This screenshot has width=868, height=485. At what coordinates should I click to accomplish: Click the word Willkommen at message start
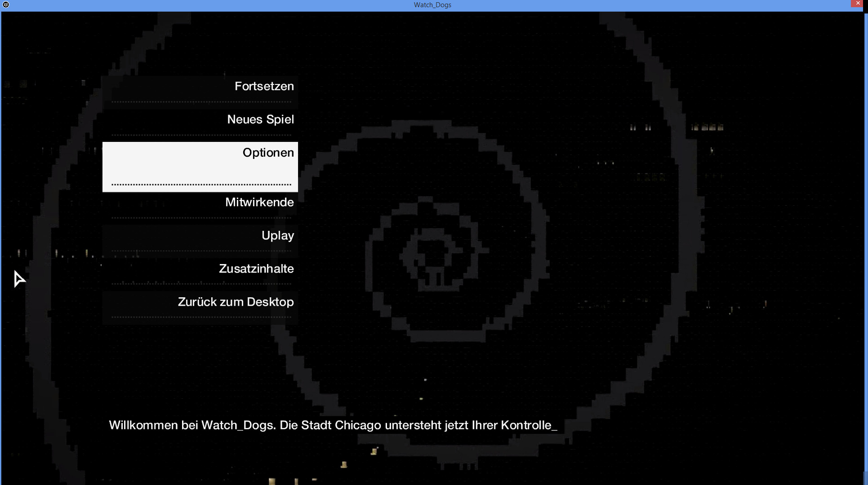click(143, 425)
